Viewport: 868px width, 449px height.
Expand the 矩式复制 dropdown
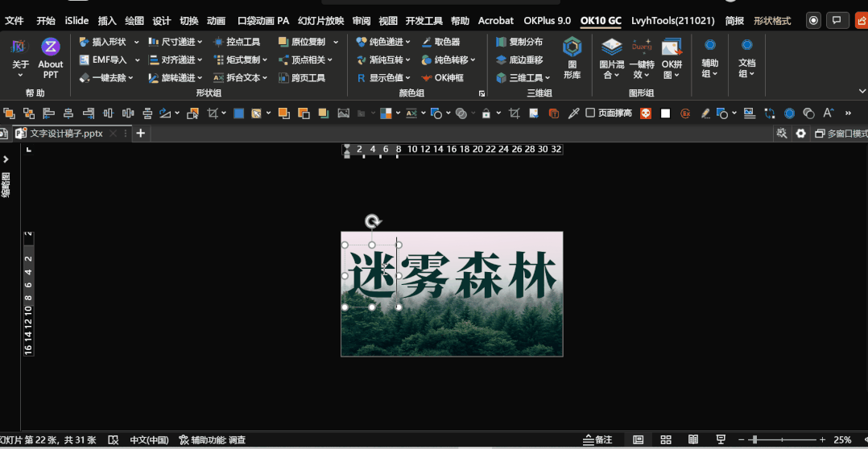click(x=265, y=60)
